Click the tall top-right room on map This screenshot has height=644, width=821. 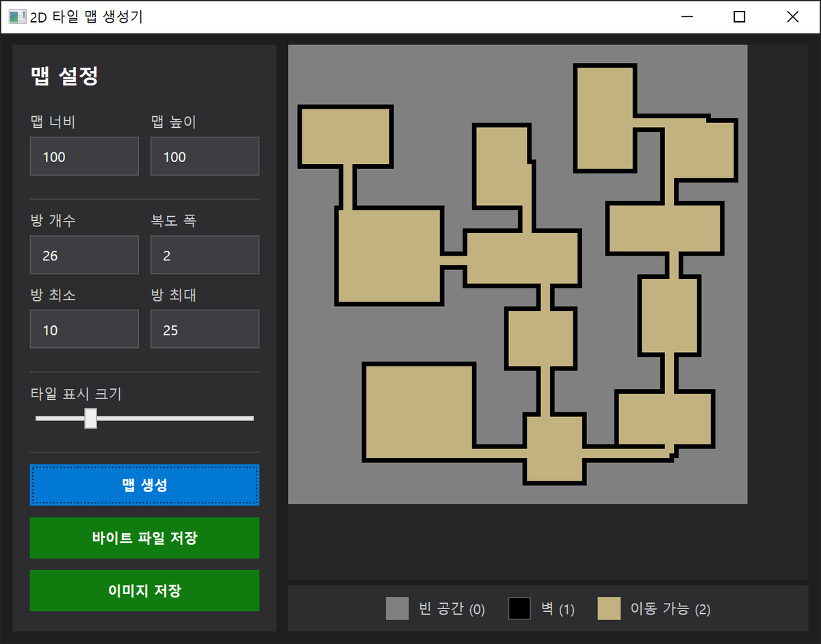click(605, 118)
